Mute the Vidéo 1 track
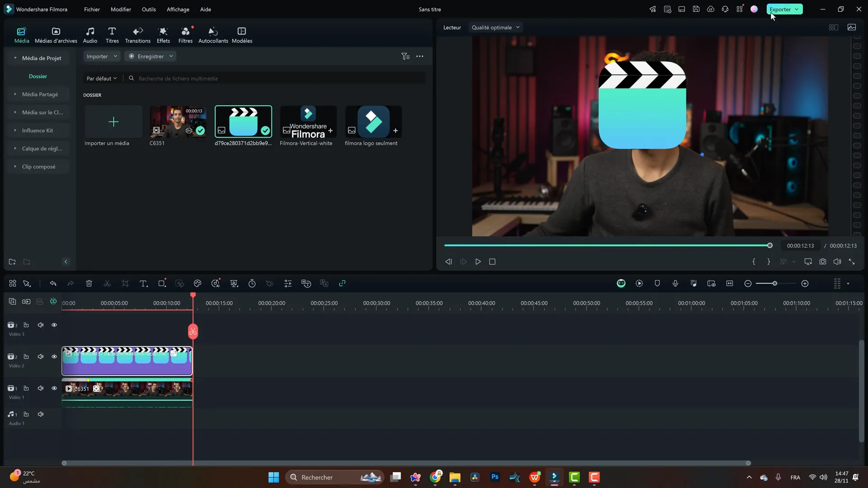 (41, 388)
